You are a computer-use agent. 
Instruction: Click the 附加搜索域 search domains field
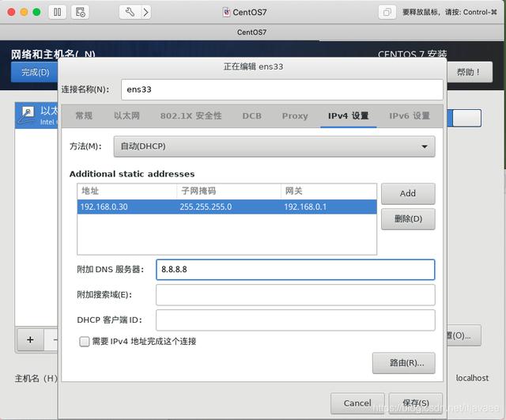[295, 295]
